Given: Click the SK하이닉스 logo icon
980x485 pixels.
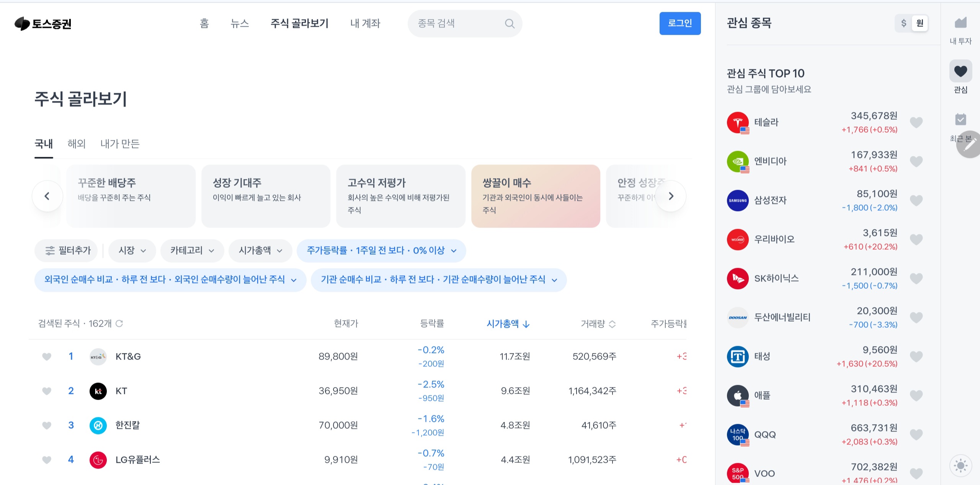Looking at the screenshot, I should (738, 279).
